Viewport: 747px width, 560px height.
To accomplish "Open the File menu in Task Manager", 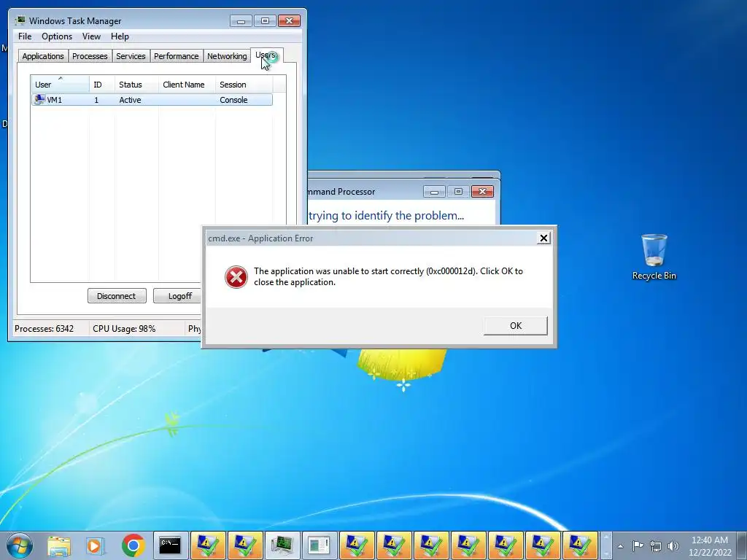I will click(x=25, y=36).
